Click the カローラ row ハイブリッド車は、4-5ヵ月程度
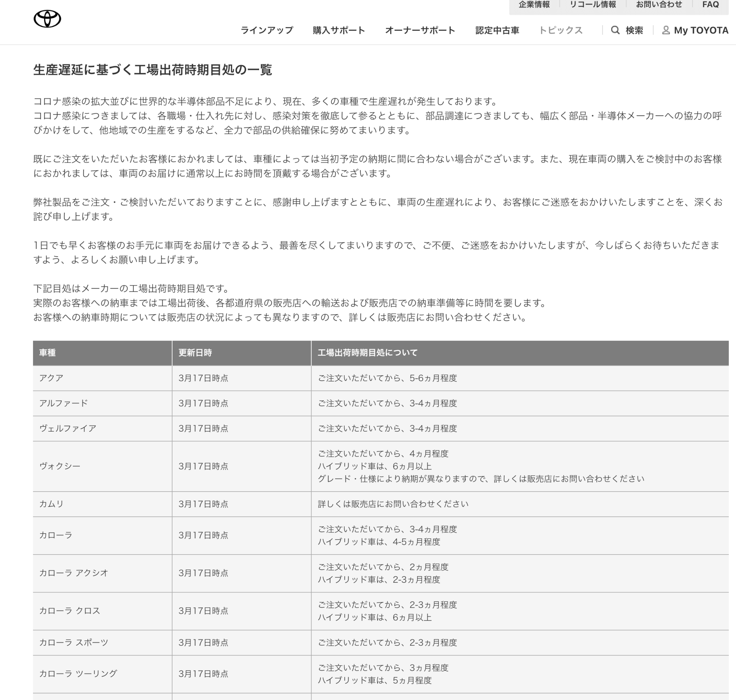This screenshot has height=700, width=736. click(379, 542)
